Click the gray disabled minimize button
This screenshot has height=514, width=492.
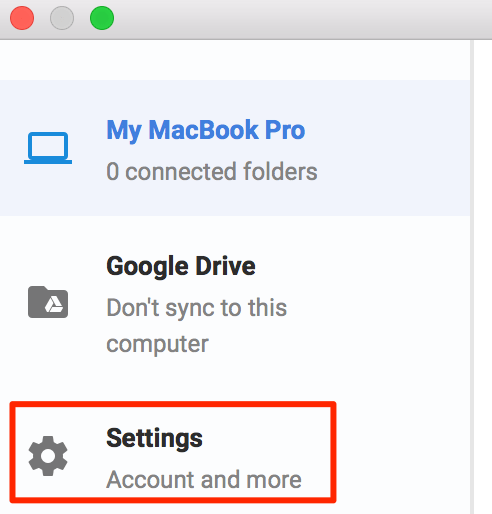[x=62, y=18]
